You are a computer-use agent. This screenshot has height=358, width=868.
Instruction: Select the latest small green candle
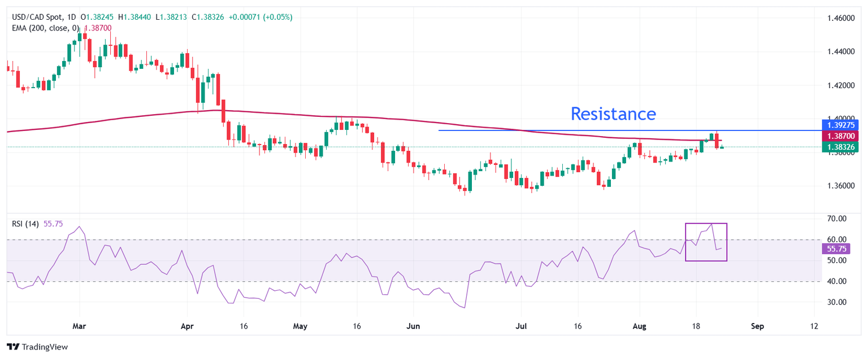click(x=722, y=147)
